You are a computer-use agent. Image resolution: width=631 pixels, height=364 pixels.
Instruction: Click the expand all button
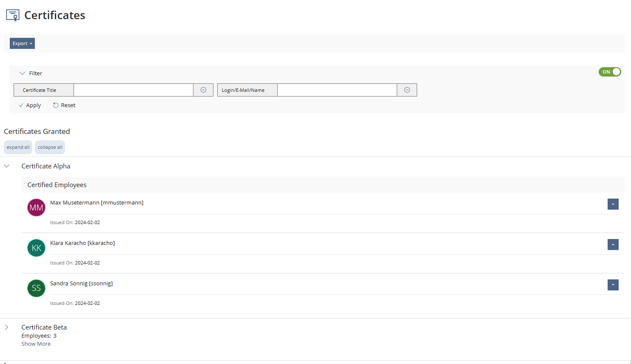pos(18,147)
